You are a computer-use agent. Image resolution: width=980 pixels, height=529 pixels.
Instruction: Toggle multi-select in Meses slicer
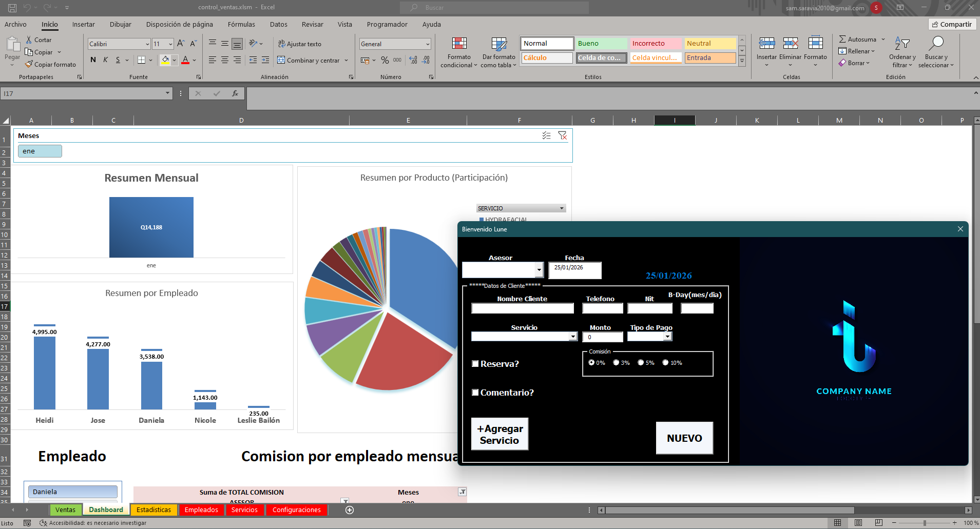[546, 135]
